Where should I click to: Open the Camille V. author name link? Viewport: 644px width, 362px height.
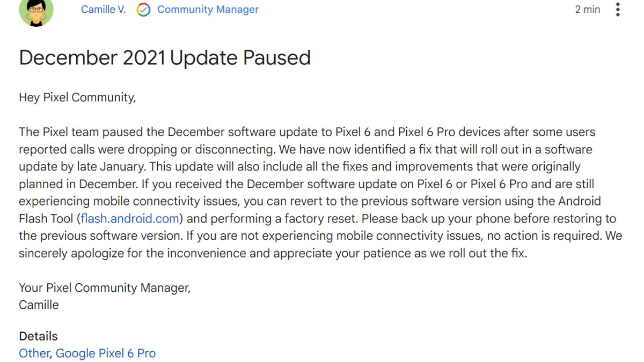[x=104, y=10]
